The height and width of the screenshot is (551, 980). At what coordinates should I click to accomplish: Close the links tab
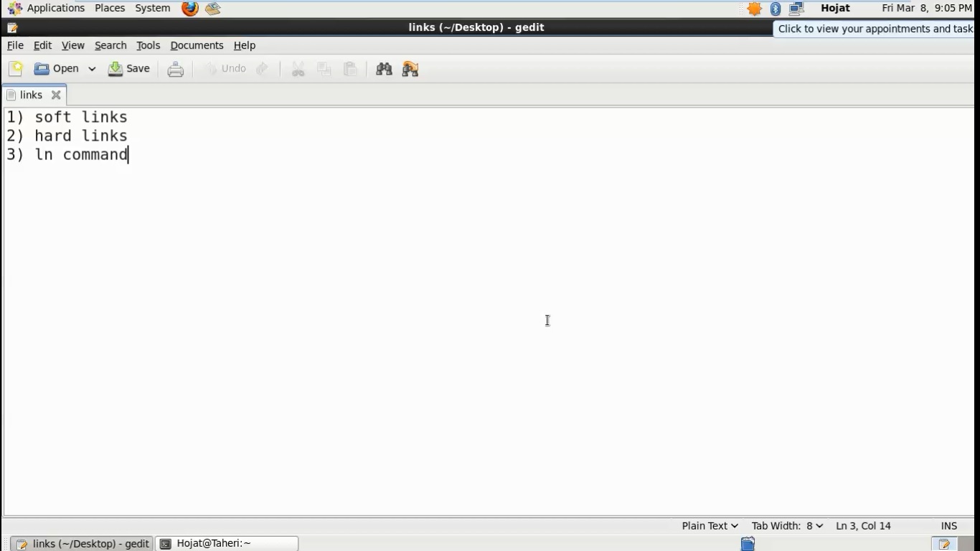click(56, 95)
